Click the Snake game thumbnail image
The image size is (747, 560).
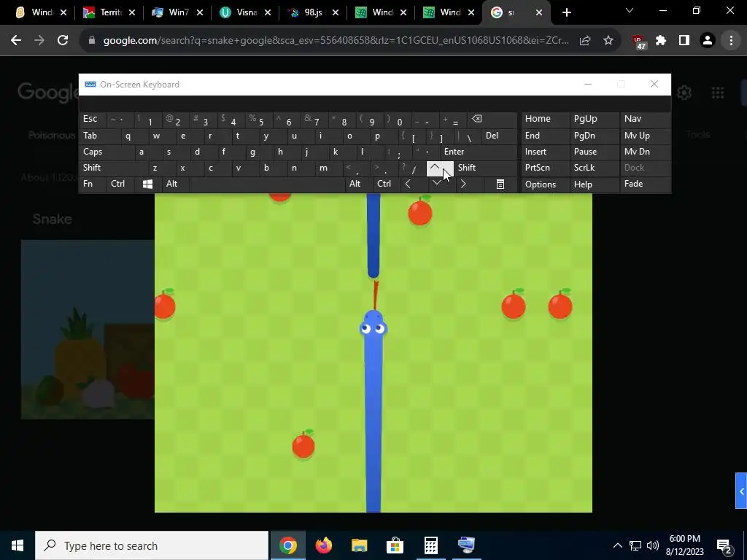point(88,330)
